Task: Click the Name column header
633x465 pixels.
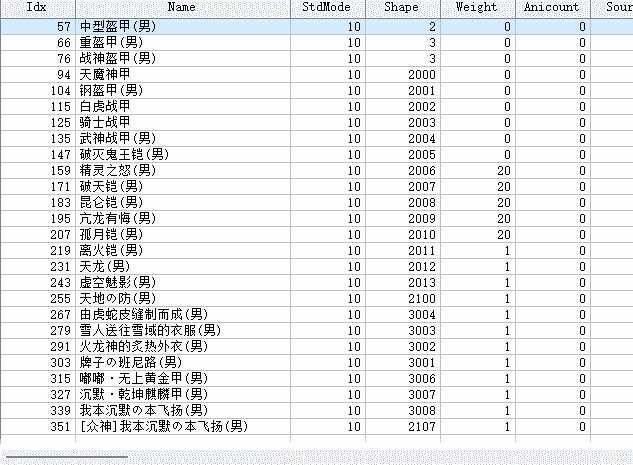Action: point(182,8)
